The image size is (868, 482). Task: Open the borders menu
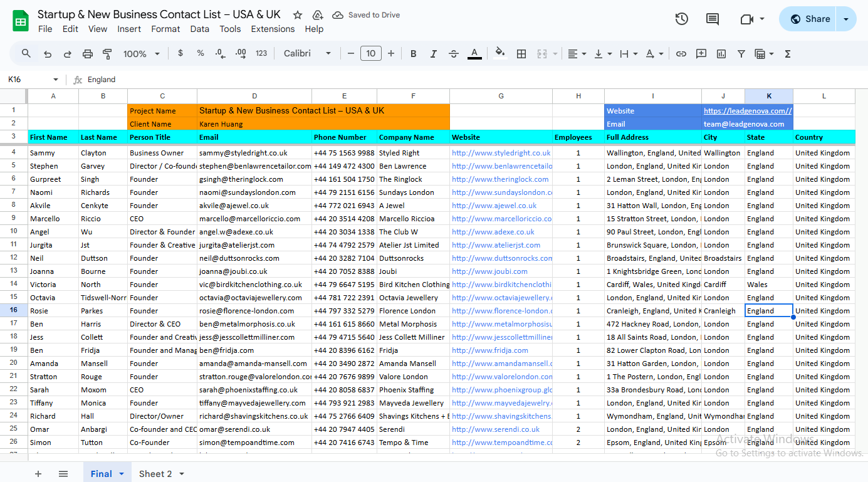pos(521,54)
